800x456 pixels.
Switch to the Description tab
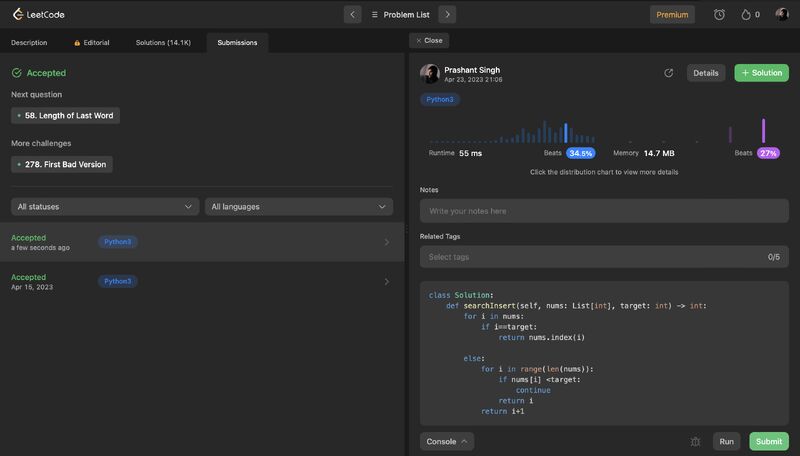click(x=29, y=43)
